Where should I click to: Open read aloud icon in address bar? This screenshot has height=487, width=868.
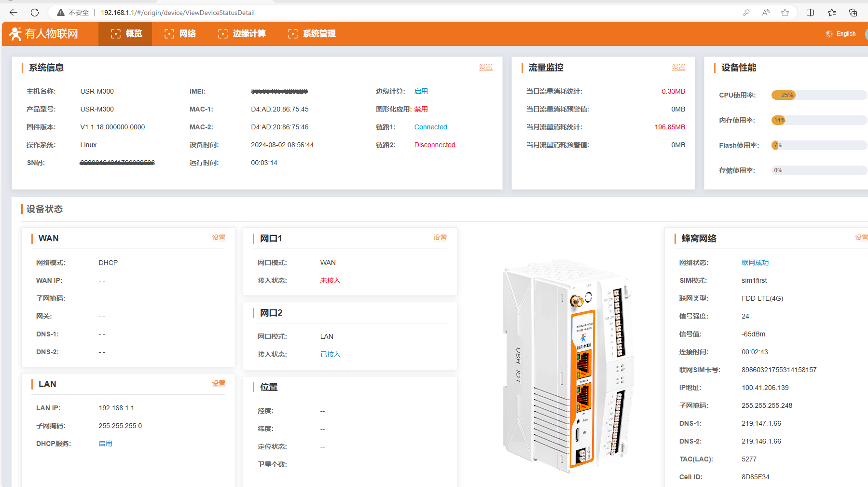766,13
